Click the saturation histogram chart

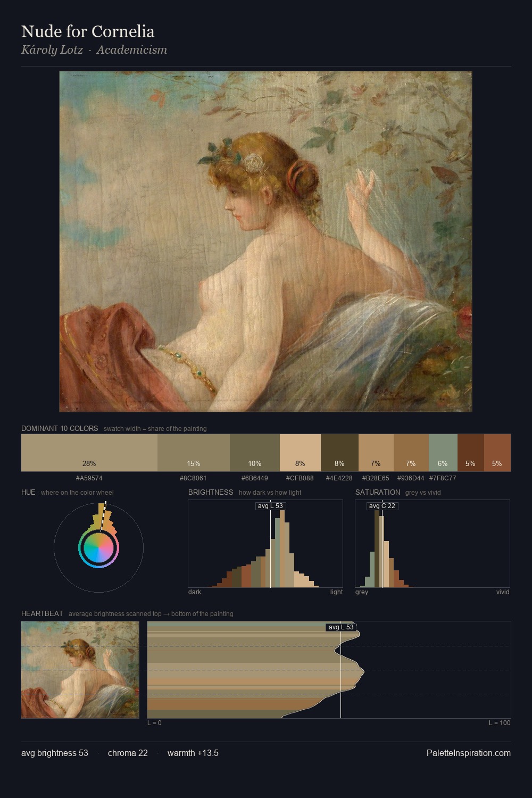tap(433, 544)
